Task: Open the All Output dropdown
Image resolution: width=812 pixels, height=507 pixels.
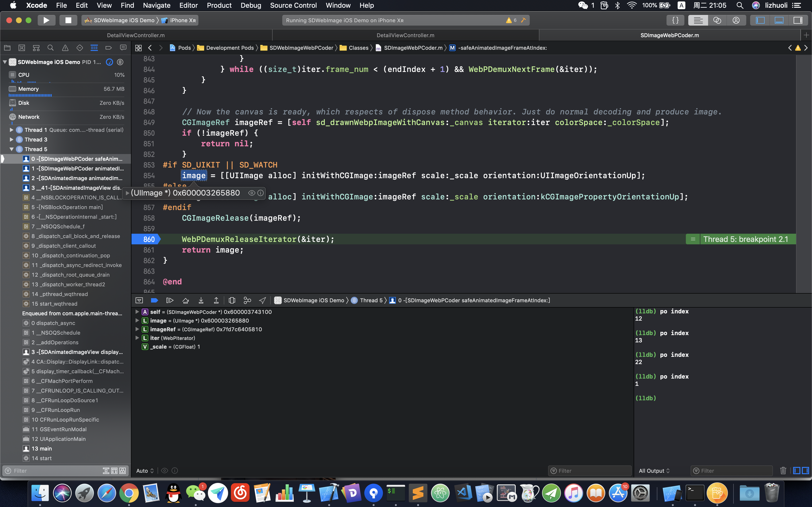Action: [654, 471]
